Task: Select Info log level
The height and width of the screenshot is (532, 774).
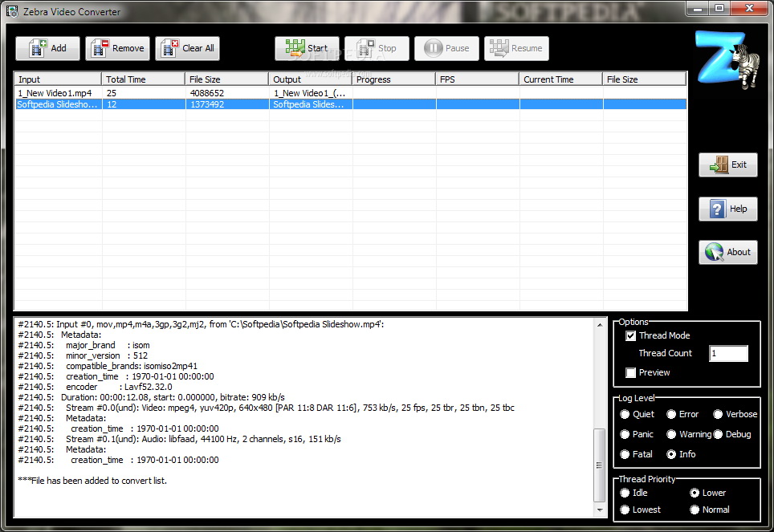Action: 671,454
